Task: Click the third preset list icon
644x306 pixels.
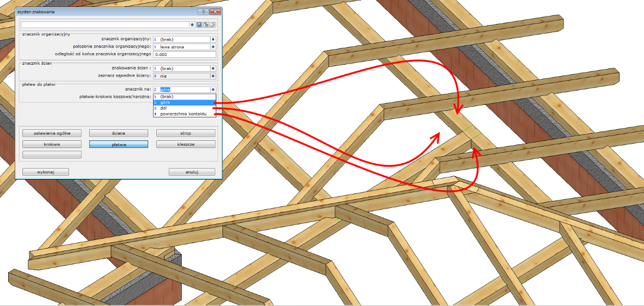Action: [x=212, y=25]
